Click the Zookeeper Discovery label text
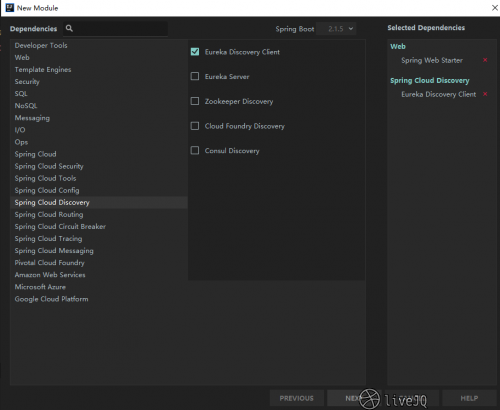This screenshot has width=500, height=410. pos(239,101)
